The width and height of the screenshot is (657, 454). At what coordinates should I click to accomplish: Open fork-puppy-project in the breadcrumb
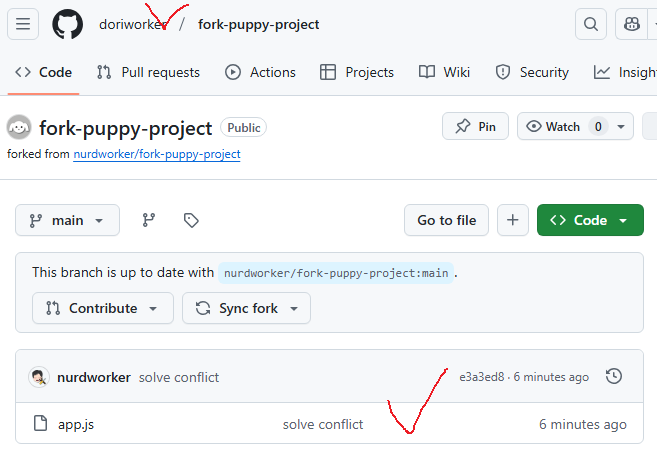point(259,24)
